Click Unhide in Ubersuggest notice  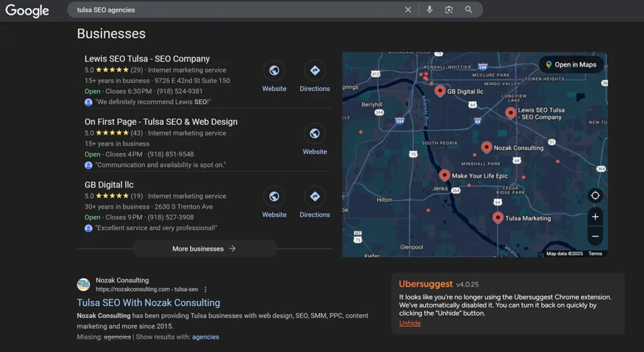(410, 323)
